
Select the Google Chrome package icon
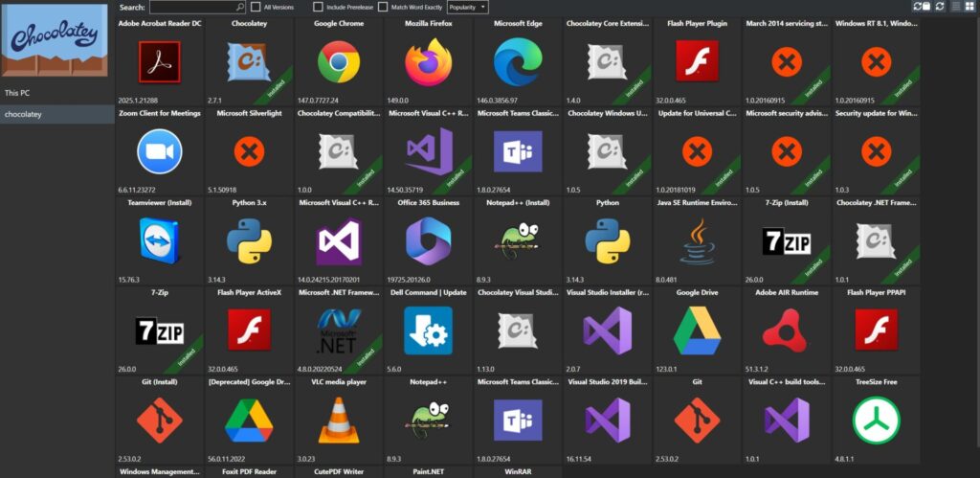tap(339, 62)
